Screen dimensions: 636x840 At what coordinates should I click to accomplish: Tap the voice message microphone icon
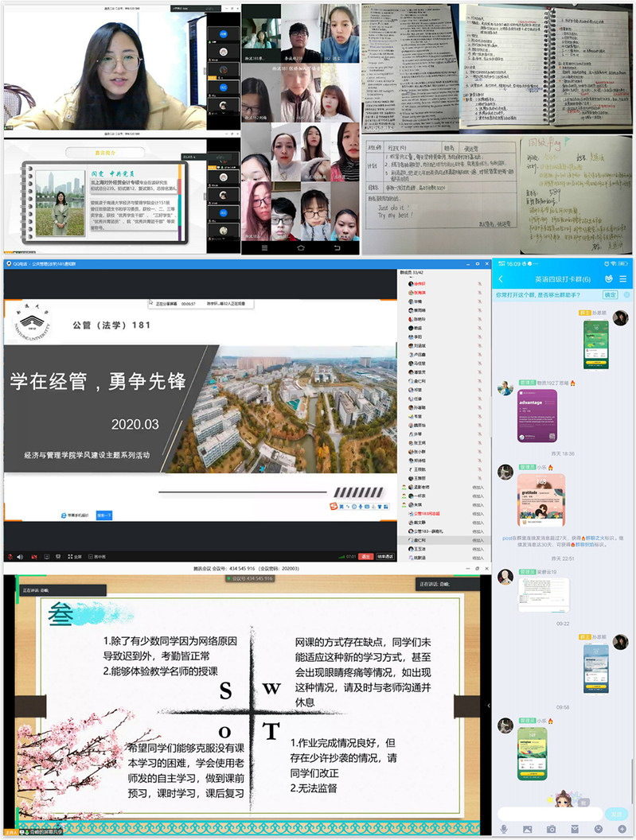pyautogui.click(x=504, y=829)
